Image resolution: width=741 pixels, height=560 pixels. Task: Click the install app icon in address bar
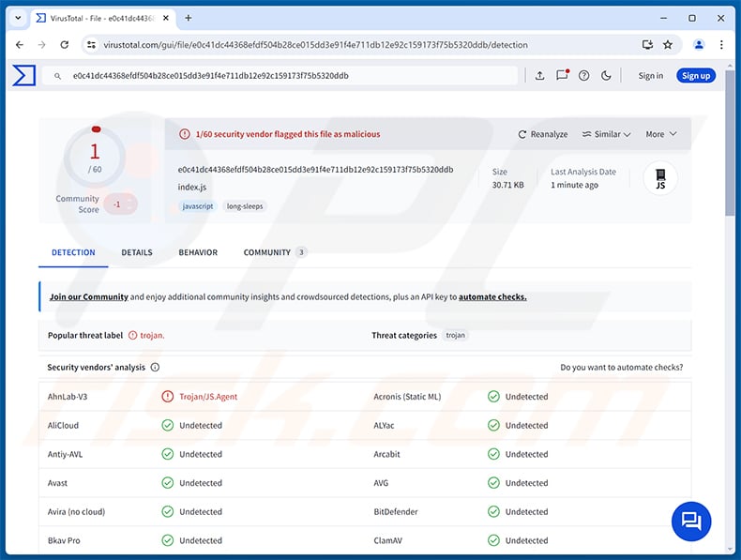click(x=647, y=45)
